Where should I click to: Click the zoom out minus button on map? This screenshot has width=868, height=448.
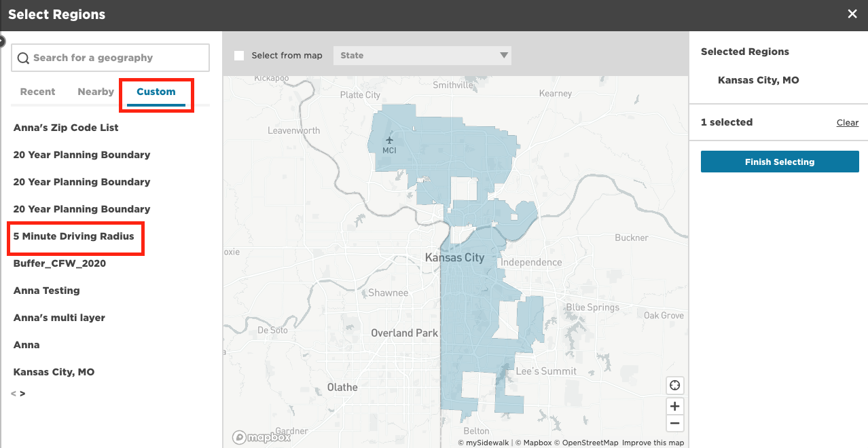(674, 424)
